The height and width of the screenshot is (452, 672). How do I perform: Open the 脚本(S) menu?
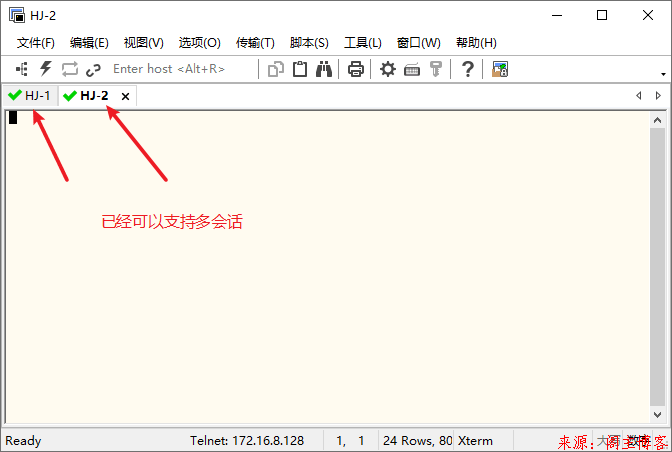(309, 43)
